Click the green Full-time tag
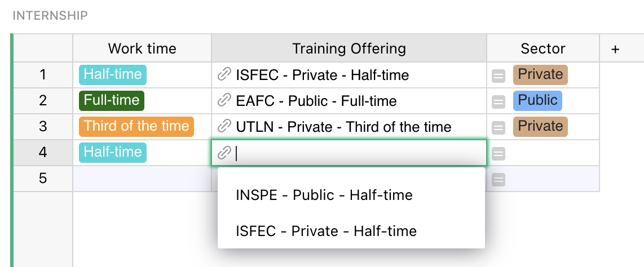The image size is (644, 267). pyautogui.click(x=112, y=100)
